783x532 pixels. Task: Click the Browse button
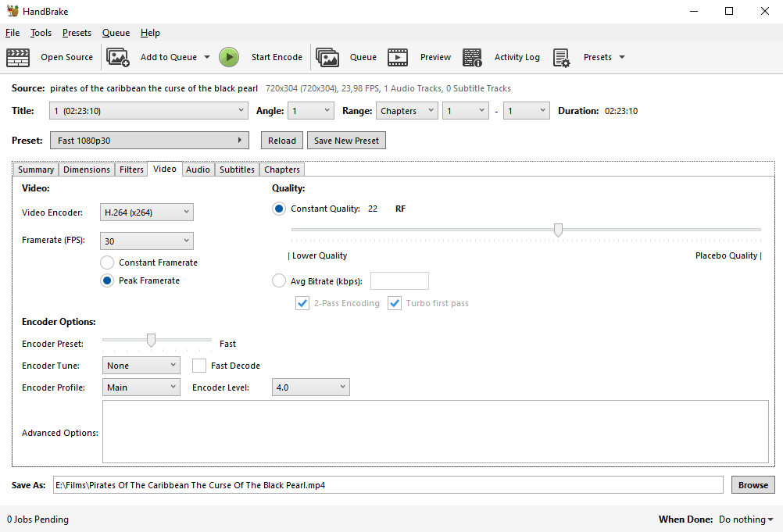click(753, 484)
